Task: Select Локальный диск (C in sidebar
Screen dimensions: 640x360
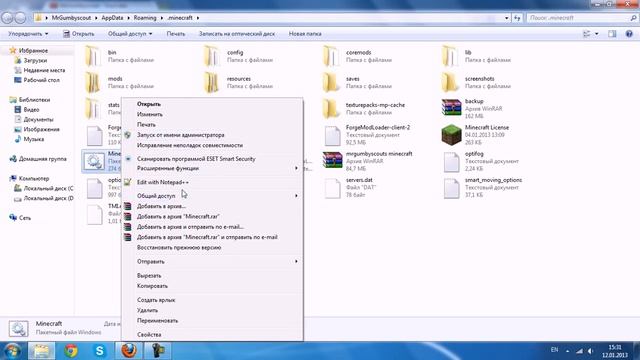Action: (48, 188)
